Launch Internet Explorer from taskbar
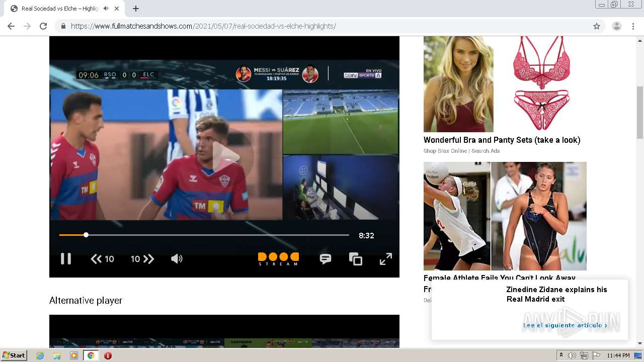This screenshot has width=644, height=362. 40,355
